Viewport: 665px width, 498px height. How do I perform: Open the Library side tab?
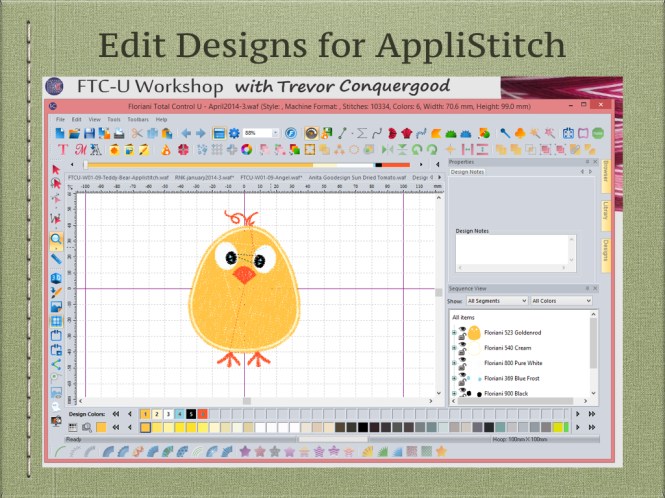(605, 210)
